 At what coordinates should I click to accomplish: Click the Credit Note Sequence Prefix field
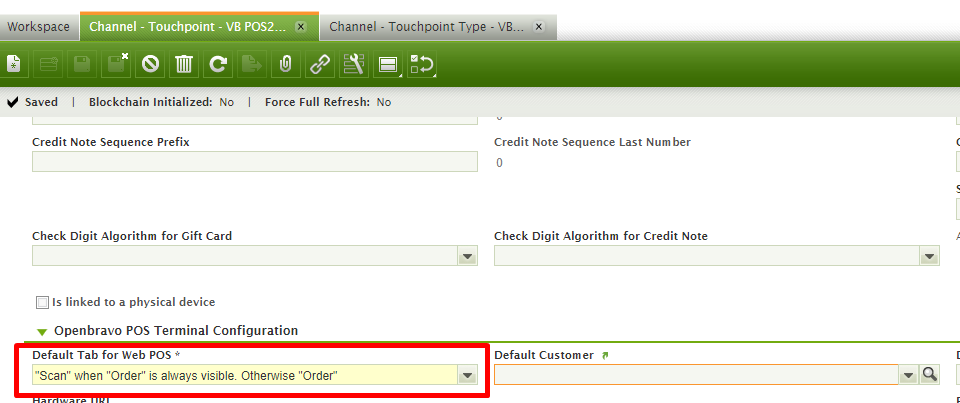(255, 162)
